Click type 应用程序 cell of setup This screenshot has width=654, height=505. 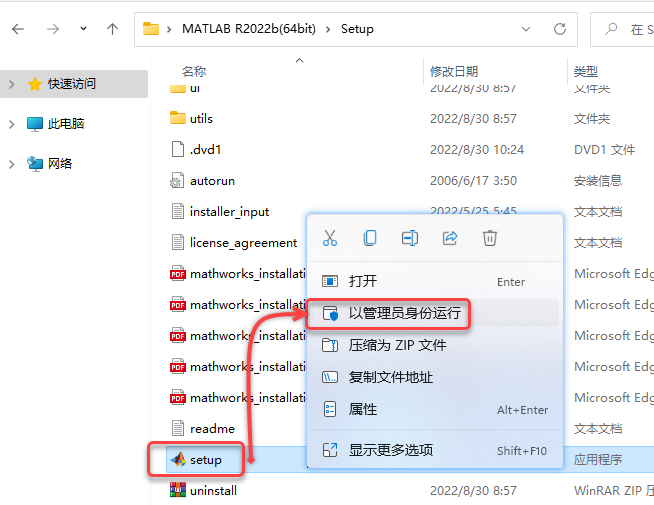click(598, 460)
